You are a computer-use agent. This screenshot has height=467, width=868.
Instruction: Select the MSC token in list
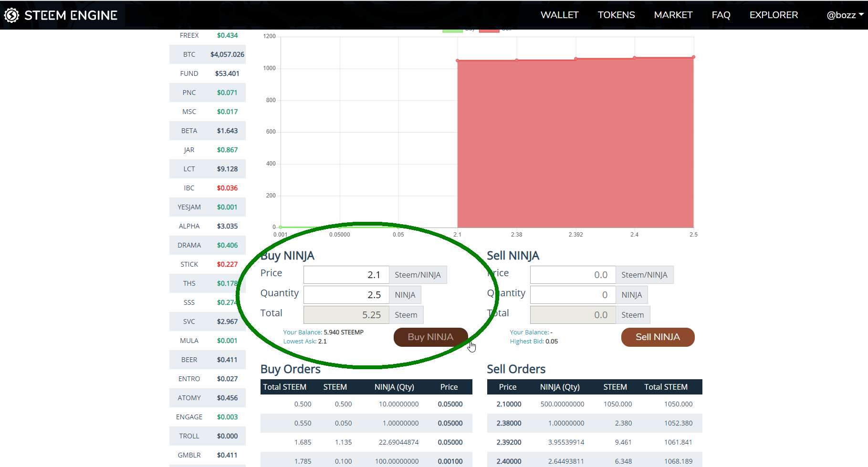(208, 112)
